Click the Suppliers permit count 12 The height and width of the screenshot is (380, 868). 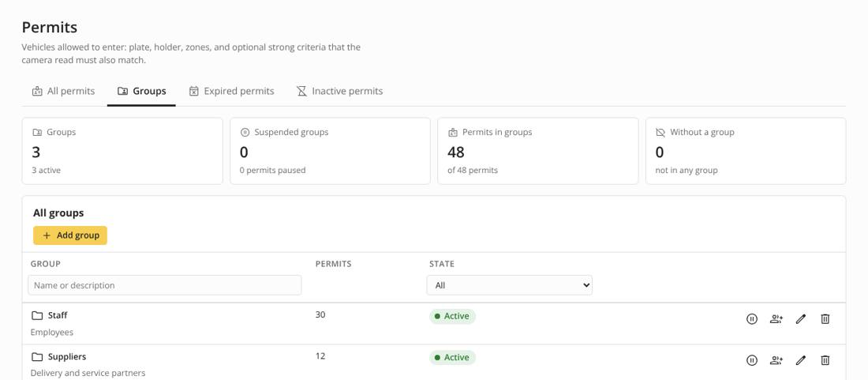[x=320, y=356]
